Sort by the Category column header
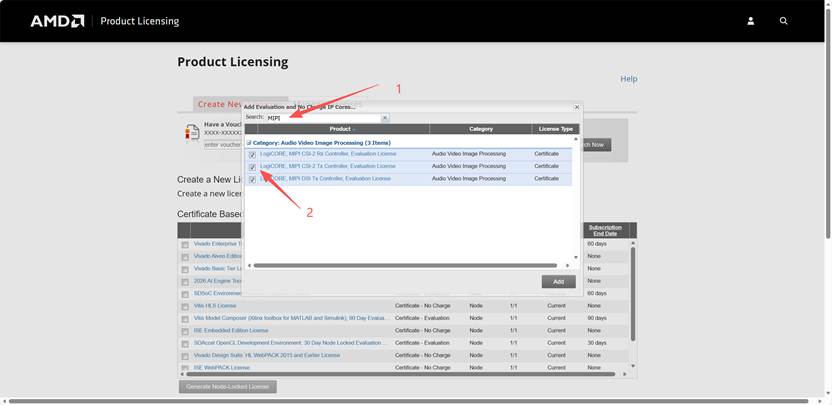Screen dimensions: 832x405 [481, 129]
